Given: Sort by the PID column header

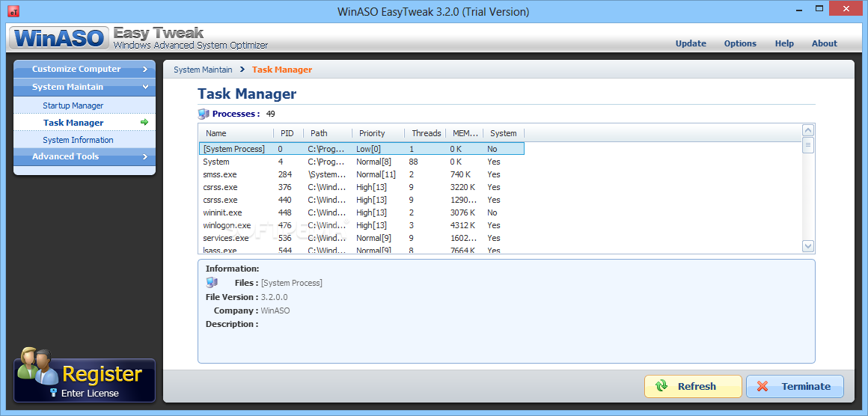Looking at the screenshot, I should [x=288, y=133].
